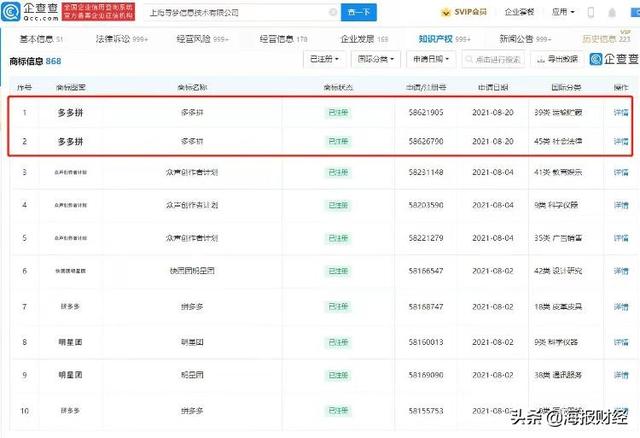Click the 多多拼 trademark image in row 1

pyautogui.click(x=70, y=113)
